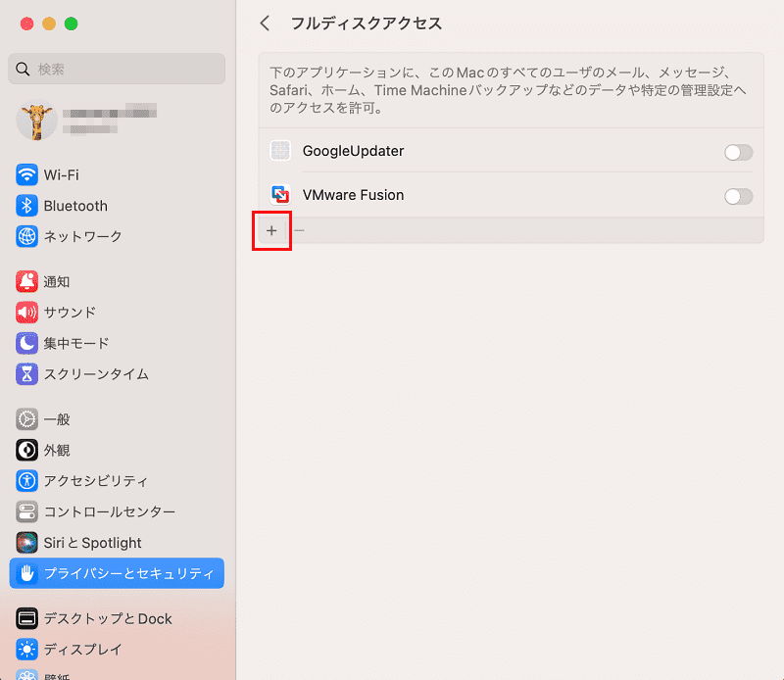Image resolution: width=784 pixels, height=680 pixels.
Task: Select the VMware Fusion row label
Action: 353,195
